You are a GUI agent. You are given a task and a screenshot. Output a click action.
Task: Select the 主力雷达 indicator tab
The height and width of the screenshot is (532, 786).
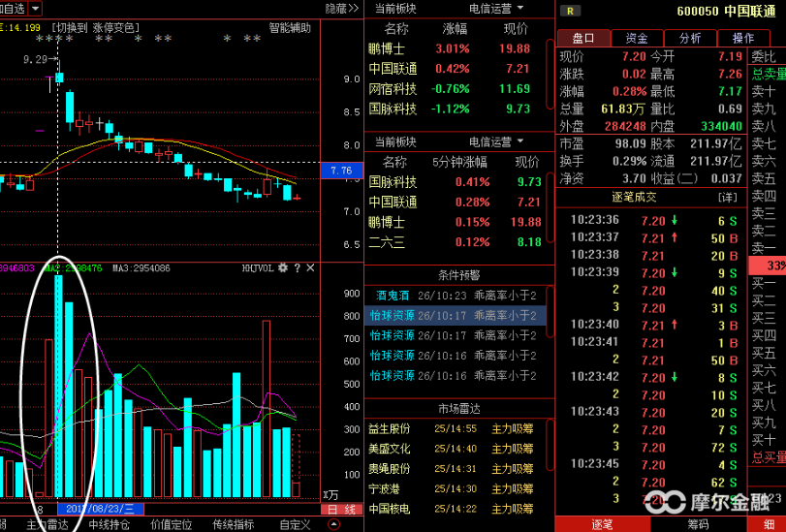[x=47, y=524]
